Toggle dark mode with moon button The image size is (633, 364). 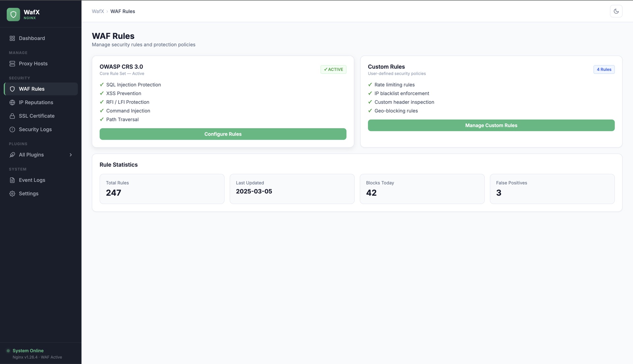(616, 11)
